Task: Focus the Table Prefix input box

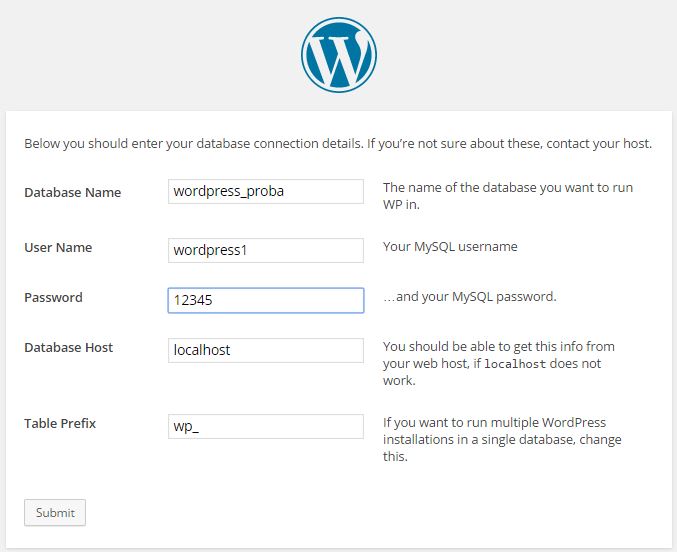Action: pyautogui.click(x=265, y=426)
